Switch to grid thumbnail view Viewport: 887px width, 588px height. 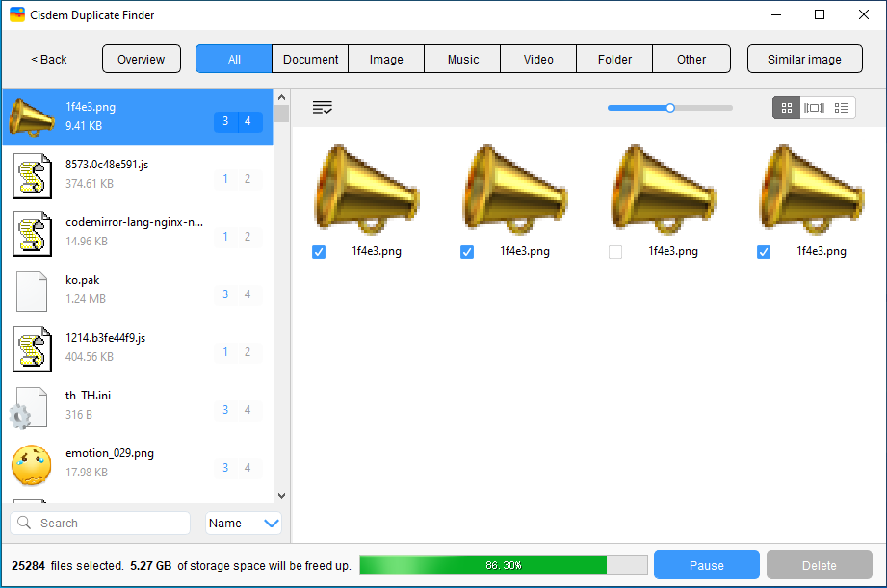(x=786, y=108)
